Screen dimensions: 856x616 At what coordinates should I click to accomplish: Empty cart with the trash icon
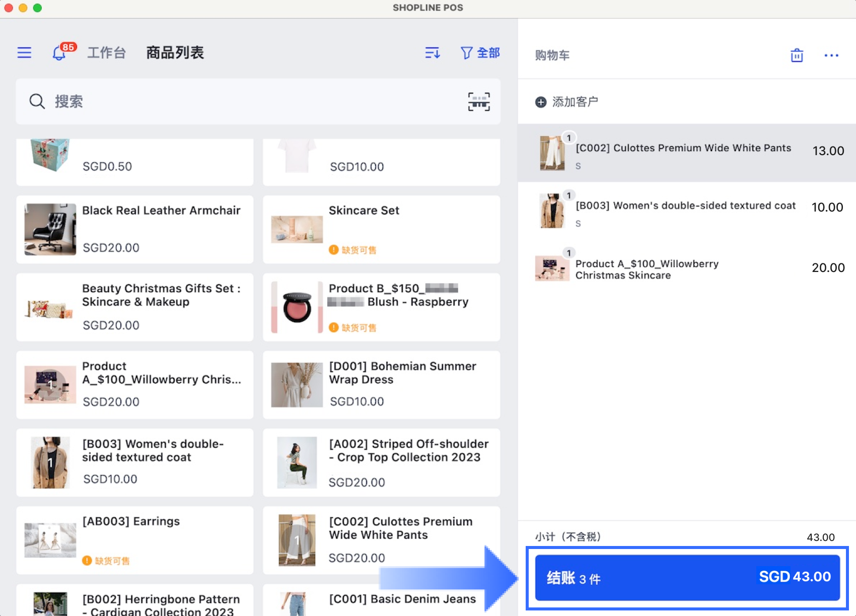point(797,55)
